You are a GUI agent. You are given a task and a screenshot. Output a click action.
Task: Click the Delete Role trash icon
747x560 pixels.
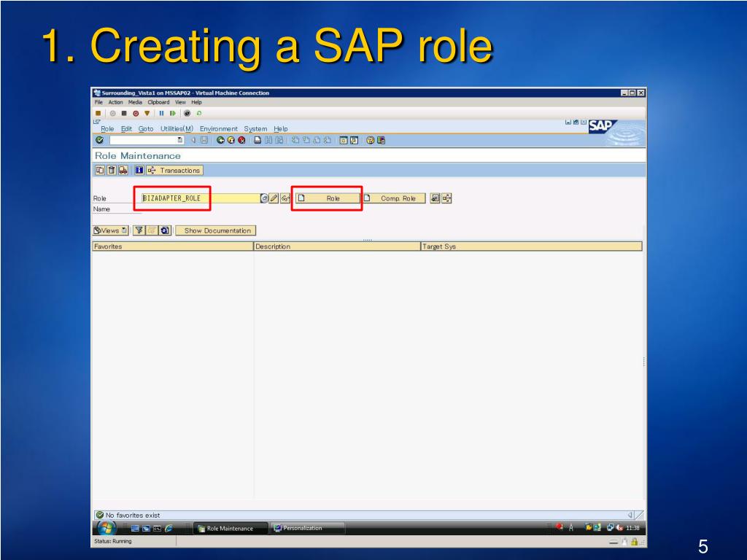coord(112,170)
